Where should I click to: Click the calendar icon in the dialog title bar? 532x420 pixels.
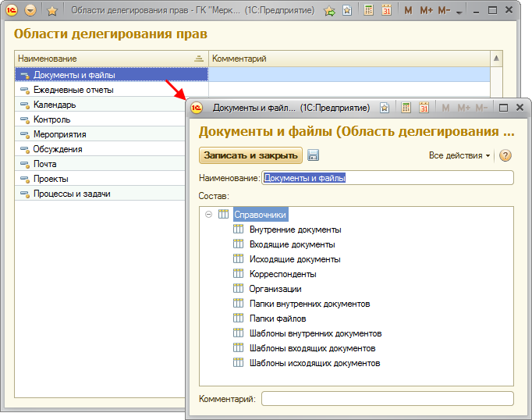coord(424,108)
